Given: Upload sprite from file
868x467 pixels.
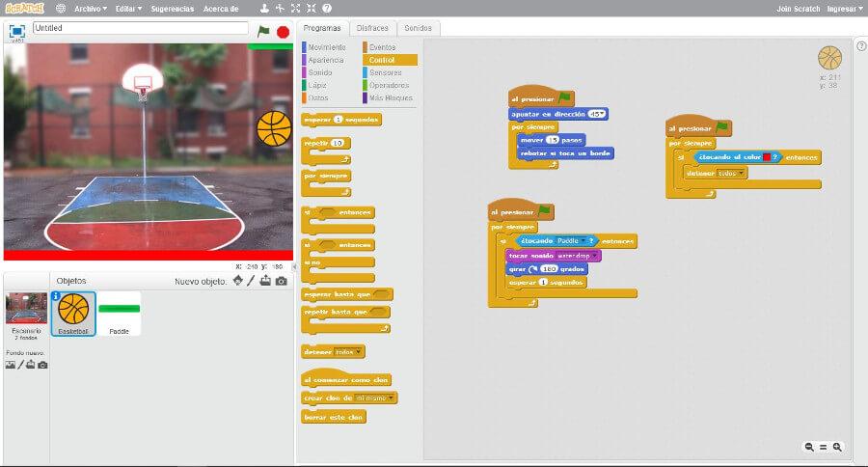Looking at the screenshot, I should 266,281.
